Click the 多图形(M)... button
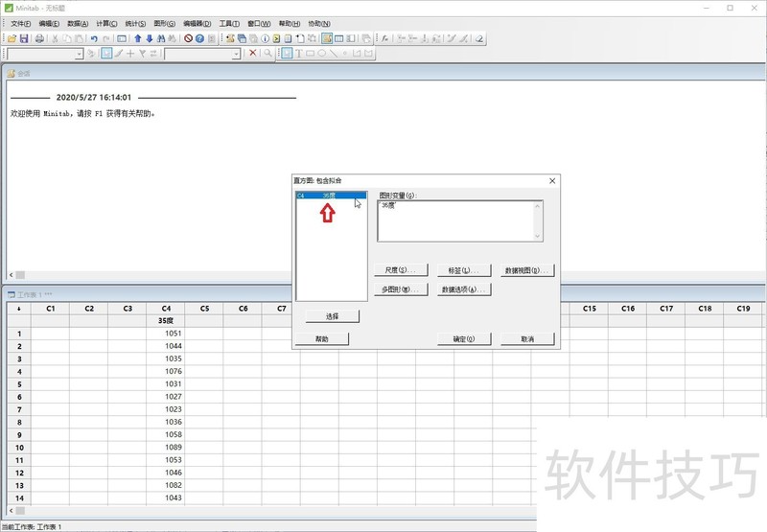This screenshot has width=767, height=532. [401, 289]
